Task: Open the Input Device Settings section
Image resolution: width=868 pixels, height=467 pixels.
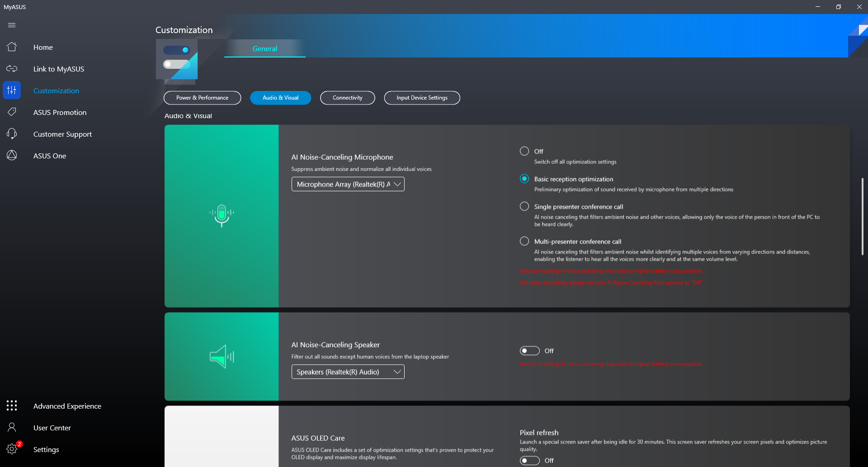Action: 422,98
